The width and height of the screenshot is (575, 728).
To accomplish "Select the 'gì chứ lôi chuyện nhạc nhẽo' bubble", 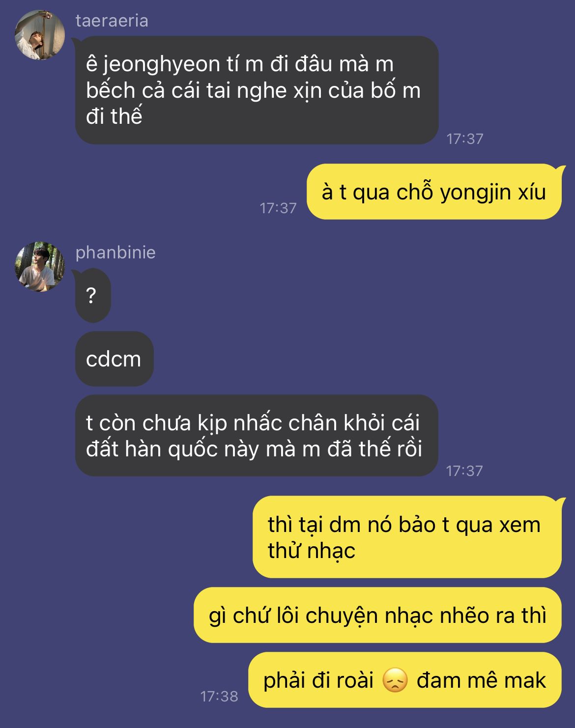I will point(377,615).
